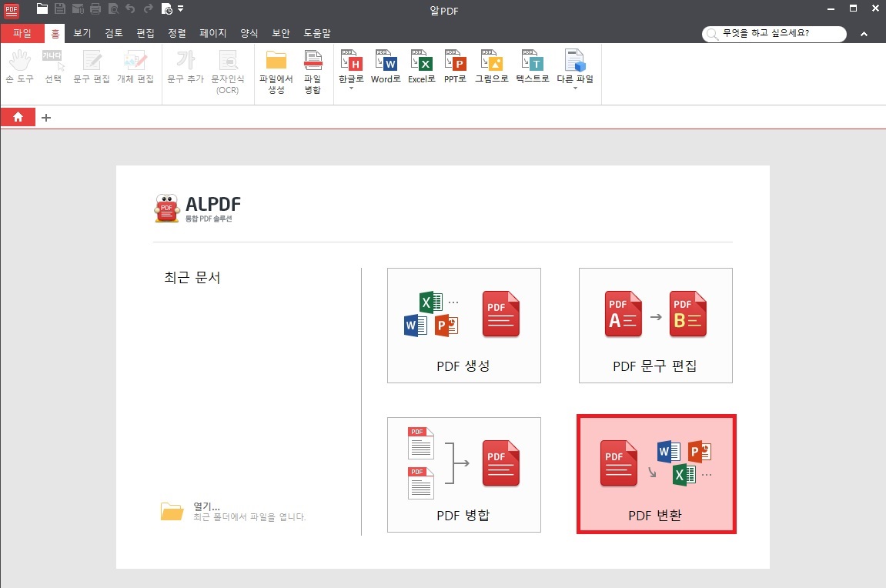Click the 문구 추가 add text tool

(x=186, y=67)
